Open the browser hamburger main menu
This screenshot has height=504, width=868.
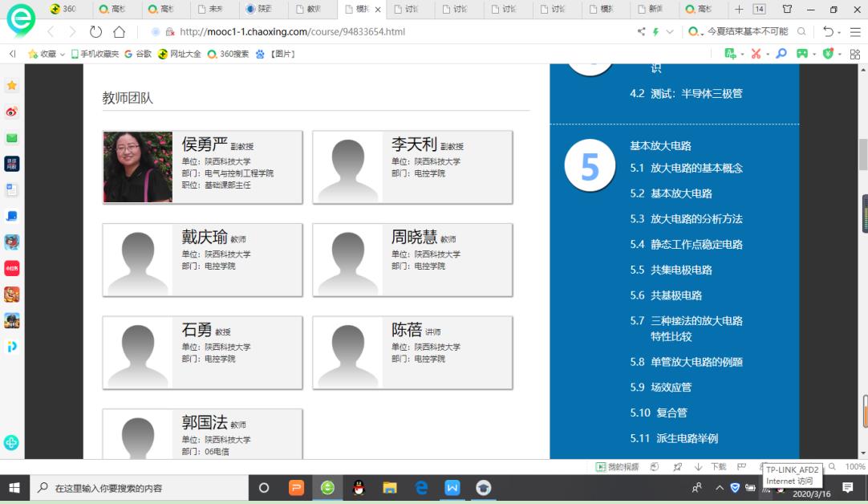[x=855, y=32]
